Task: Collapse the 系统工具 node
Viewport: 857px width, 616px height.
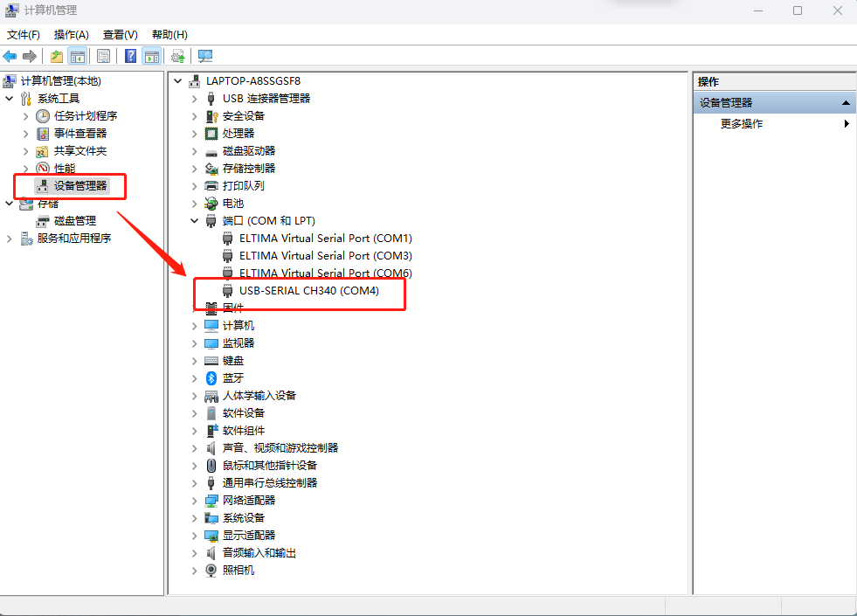Action: (10, 99)
